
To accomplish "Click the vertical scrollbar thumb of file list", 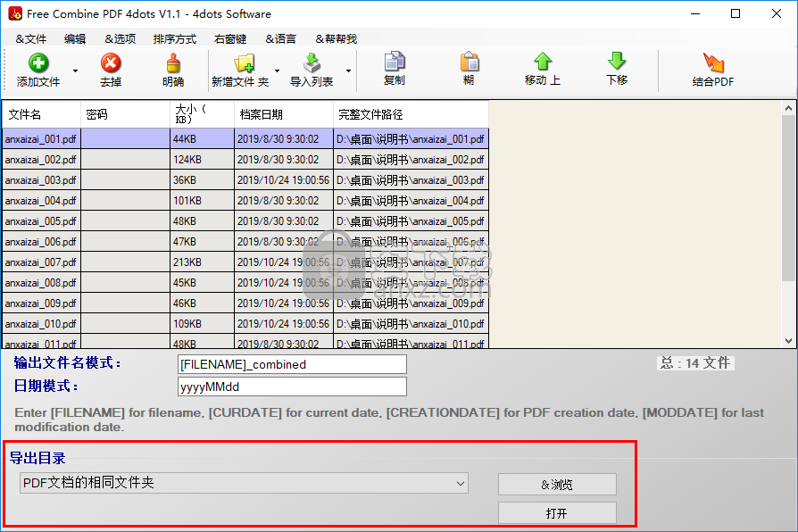I will click(x=788, y=197).
